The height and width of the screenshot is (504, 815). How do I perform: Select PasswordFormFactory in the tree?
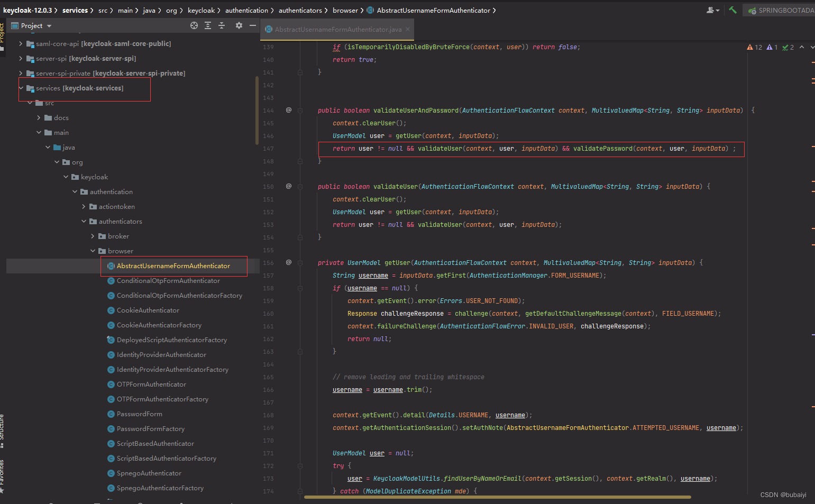click(151, 429)
